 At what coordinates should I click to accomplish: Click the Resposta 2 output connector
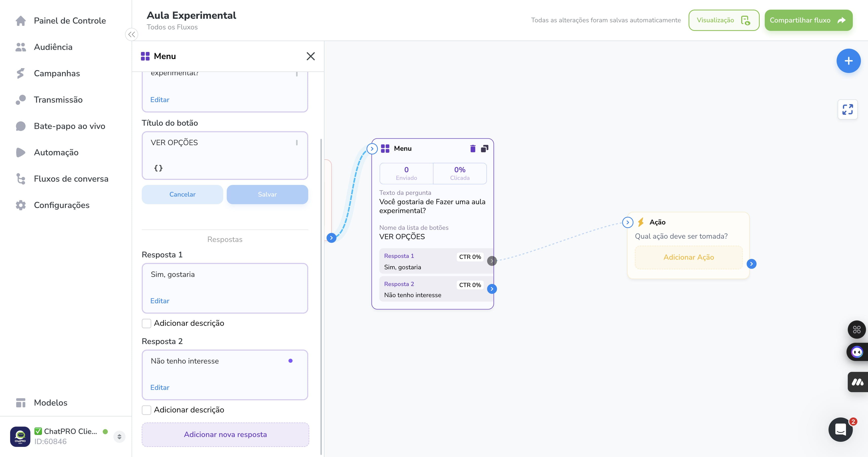point(492,289)
